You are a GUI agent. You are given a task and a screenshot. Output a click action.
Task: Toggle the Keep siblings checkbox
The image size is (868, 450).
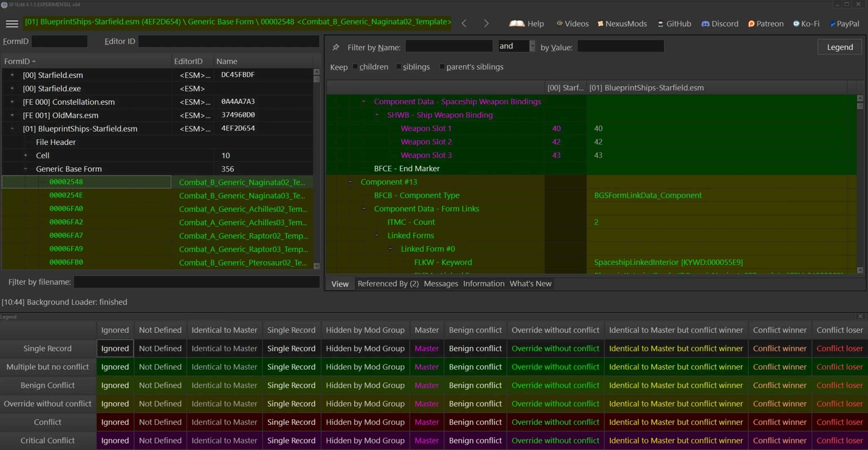pos(398,66)
